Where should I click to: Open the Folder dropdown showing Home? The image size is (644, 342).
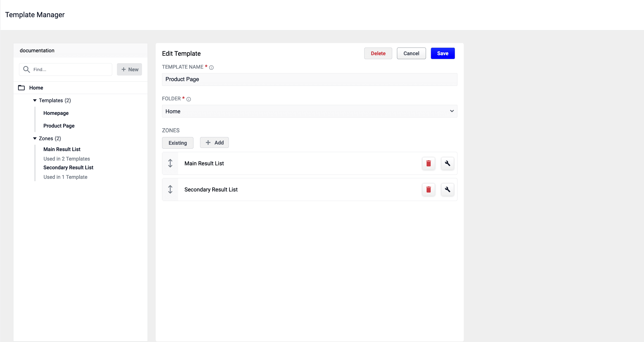(310, 111)
